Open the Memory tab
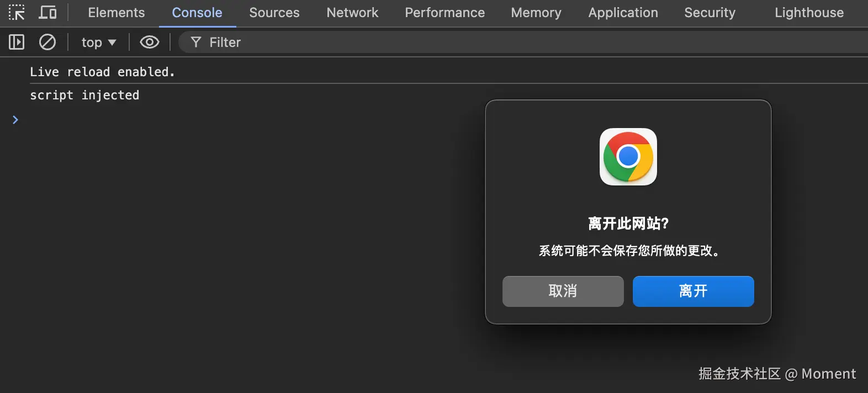This screenshot has width=868, height=393. [536, 13]
